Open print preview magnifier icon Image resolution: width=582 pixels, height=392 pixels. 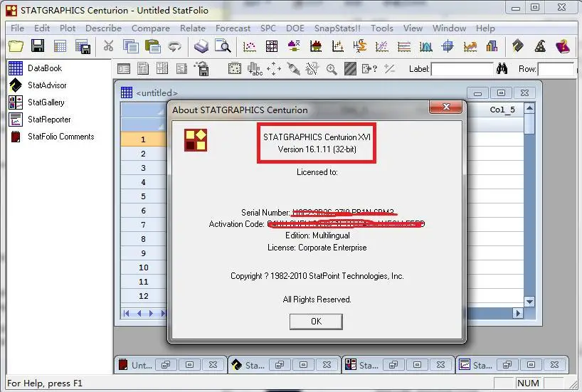click(x=223, y=46)
